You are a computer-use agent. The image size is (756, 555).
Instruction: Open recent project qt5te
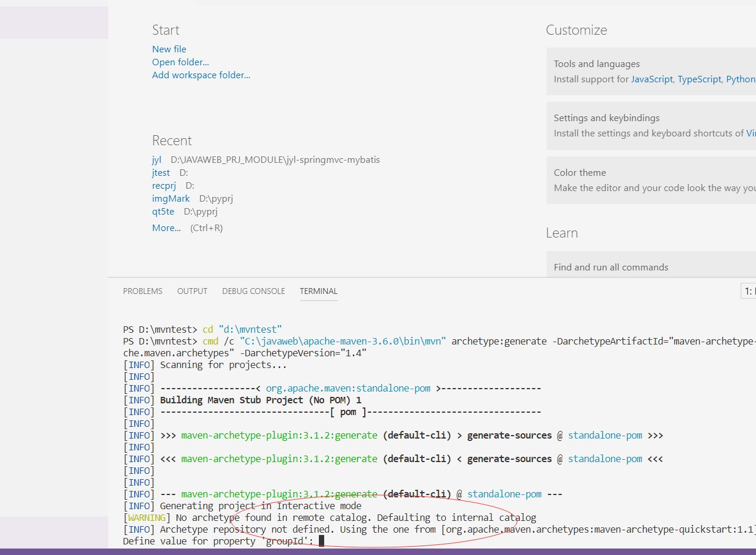[163, 211]
